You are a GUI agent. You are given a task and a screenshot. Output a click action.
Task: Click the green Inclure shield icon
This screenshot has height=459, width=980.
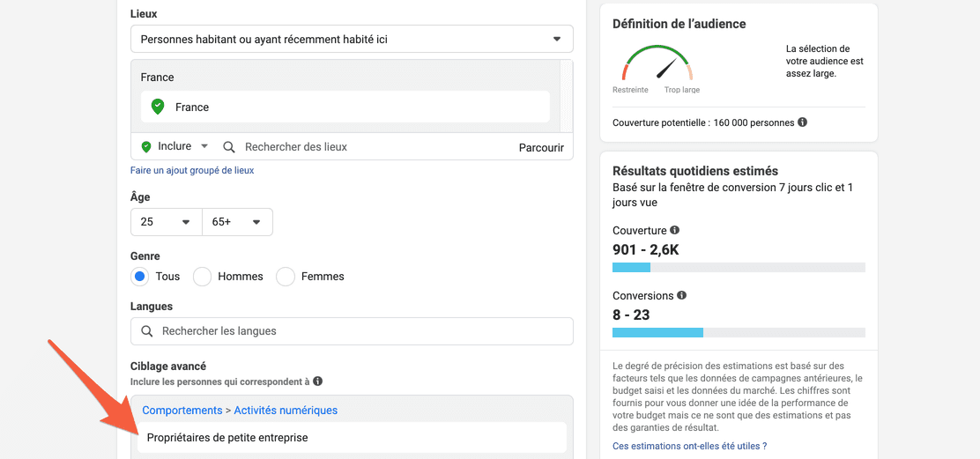[x=146, y=147]
